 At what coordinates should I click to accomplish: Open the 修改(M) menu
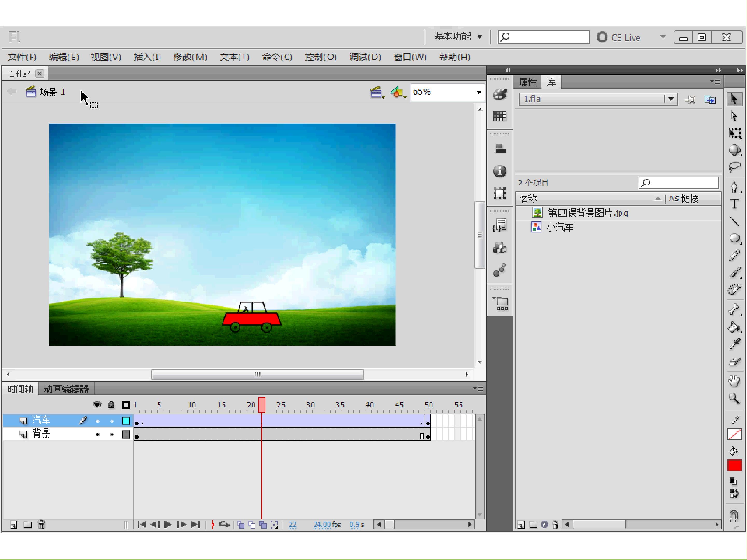point(190,57)
